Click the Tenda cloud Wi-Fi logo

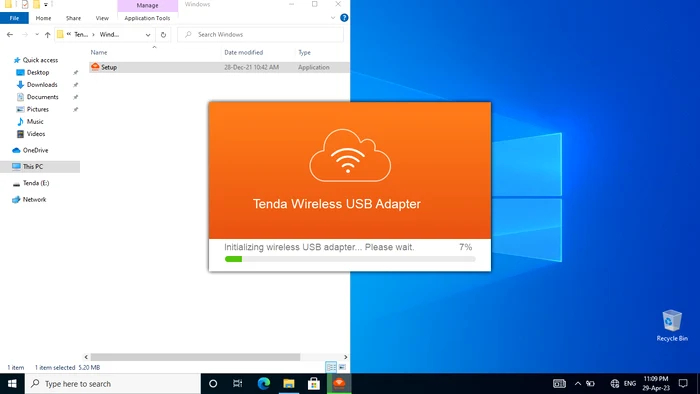pos(350,155)
